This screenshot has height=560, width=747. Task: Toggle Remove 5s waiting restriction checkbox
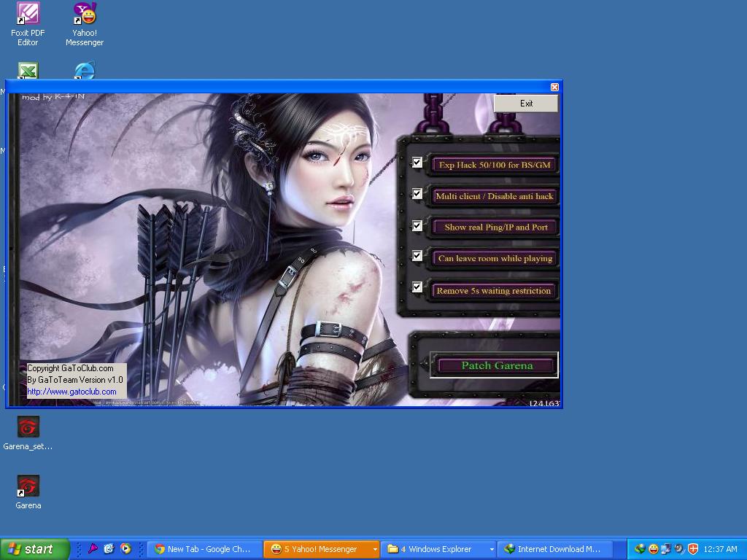417,287
